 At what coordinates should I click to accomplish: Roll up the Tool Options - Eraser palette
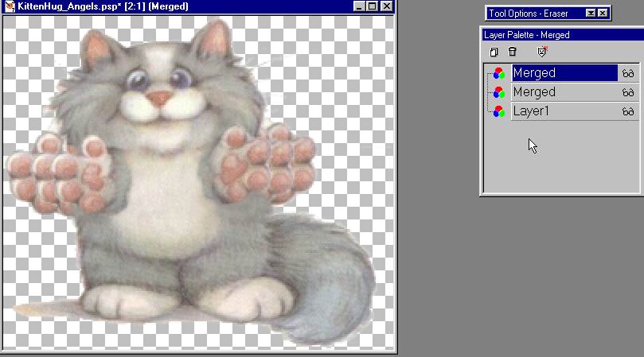590,14
